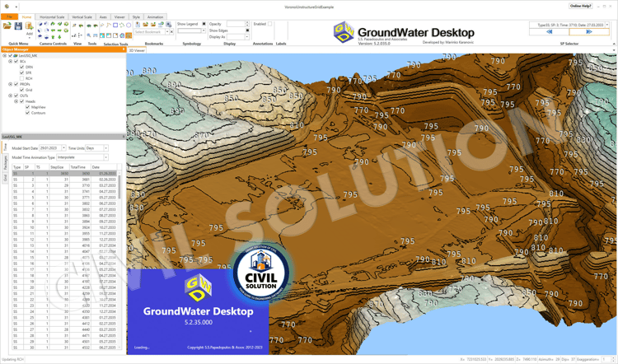Select the rectangle selection tool icon

point(115,26)
